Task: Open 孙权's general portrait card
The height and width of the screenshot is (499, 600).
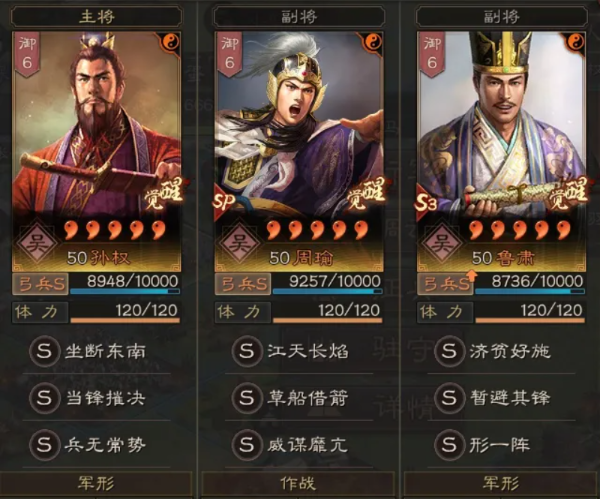Action: (96, 152)
